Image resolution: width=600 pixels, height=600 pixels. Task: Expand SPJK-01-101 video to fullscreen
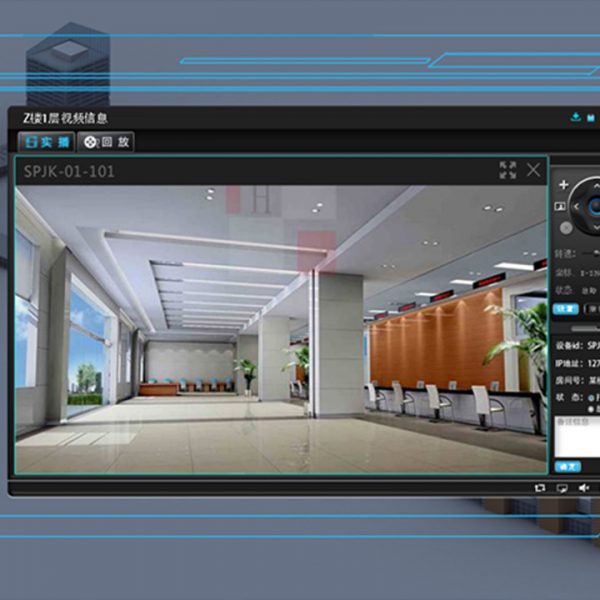(508, 170)
